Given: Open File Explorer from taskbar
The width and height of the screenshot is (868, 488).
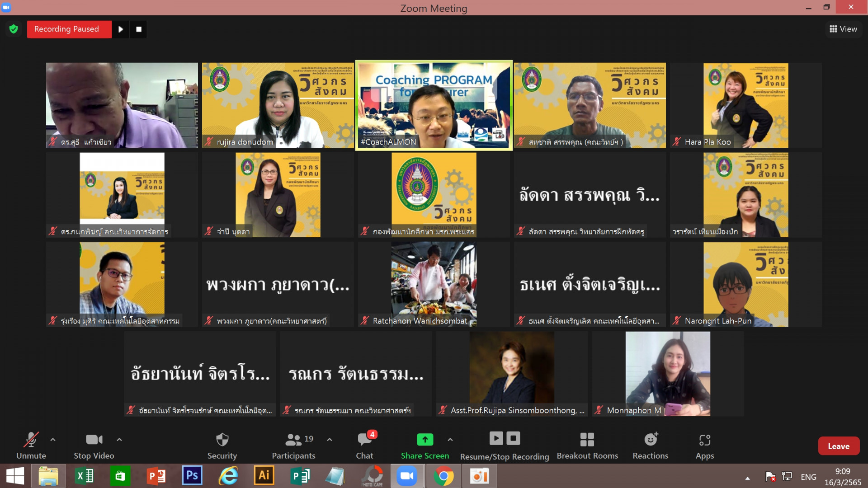Looking at the screenshot, I should click(48, 476).
